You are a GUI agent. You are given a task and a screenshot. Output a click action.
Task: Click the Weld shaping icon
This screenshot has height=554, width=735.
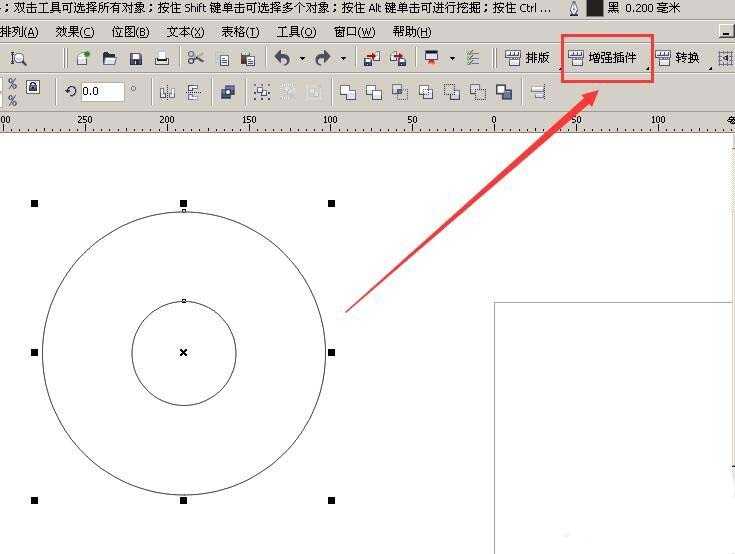pyautogui.click(x=348, y=92)
